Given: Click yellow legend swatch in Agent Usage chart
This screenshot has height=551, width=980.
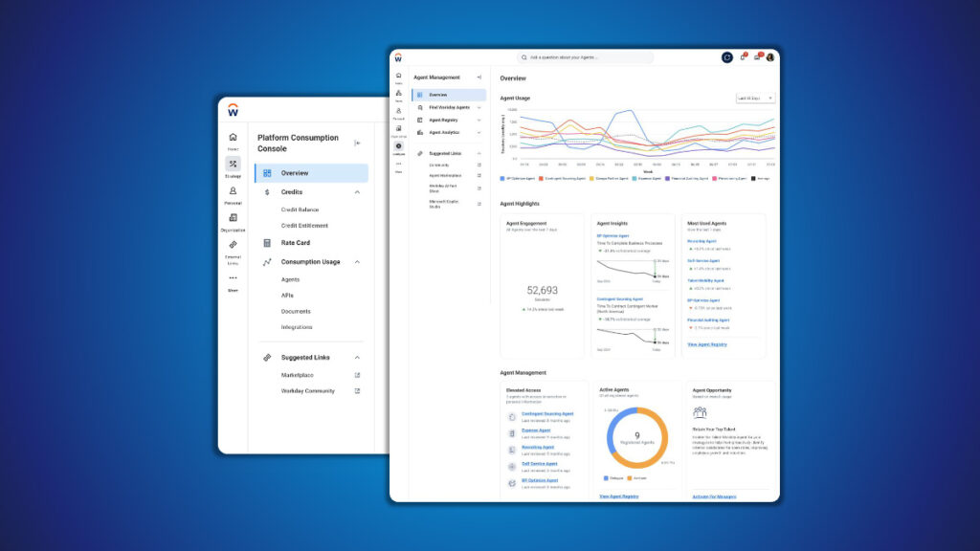Looking at the screenshot, I should pos(591,179).
